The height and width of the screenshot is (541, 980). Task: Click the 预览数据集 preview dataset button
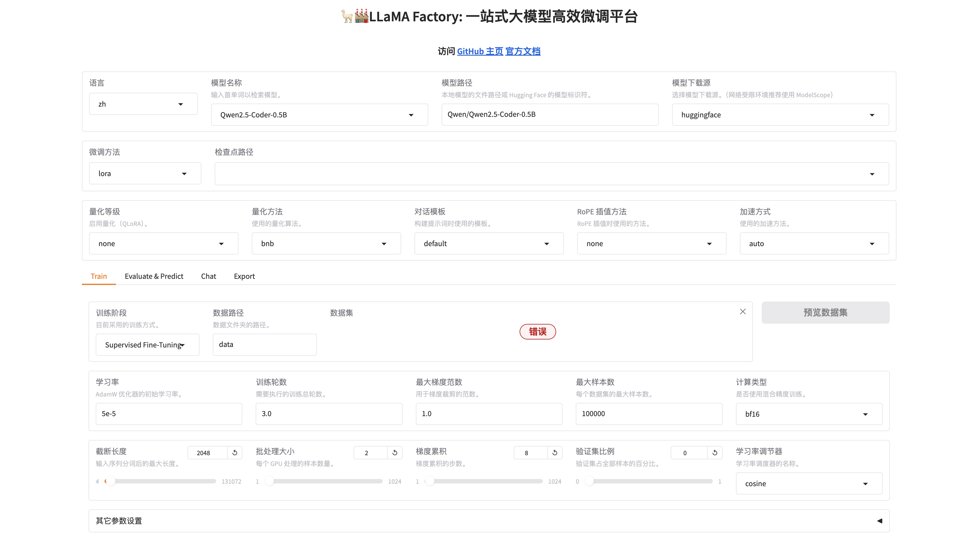tap(825, 313)
